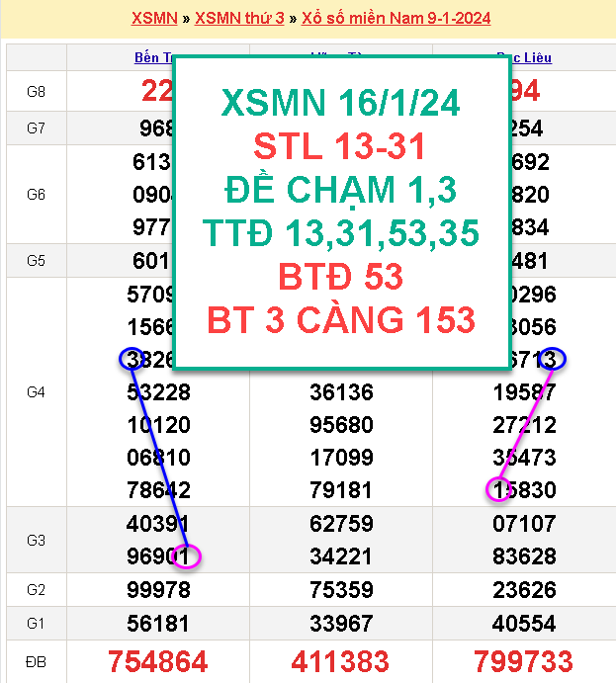
Task: Click the STL 13-31 prediction line
Action: pyautogui.click(x=339, y=146)
